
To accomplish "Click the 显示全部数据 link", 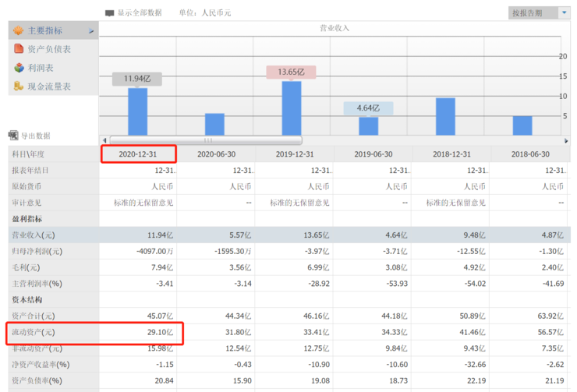I will 140,13.
